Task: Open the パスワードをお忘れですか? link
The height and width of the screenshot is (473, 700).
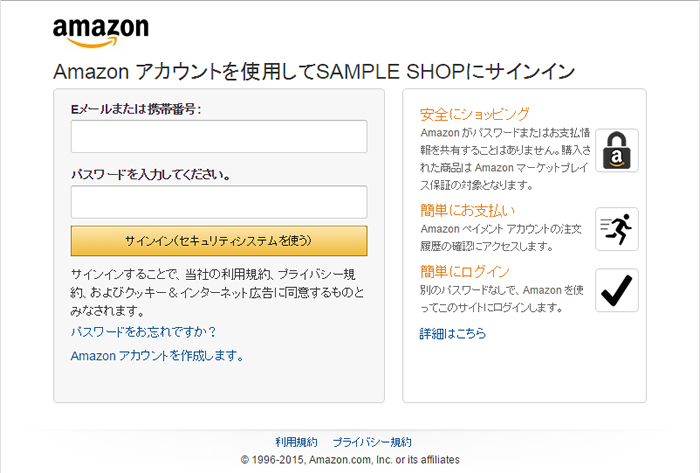Action: point(143,331)
